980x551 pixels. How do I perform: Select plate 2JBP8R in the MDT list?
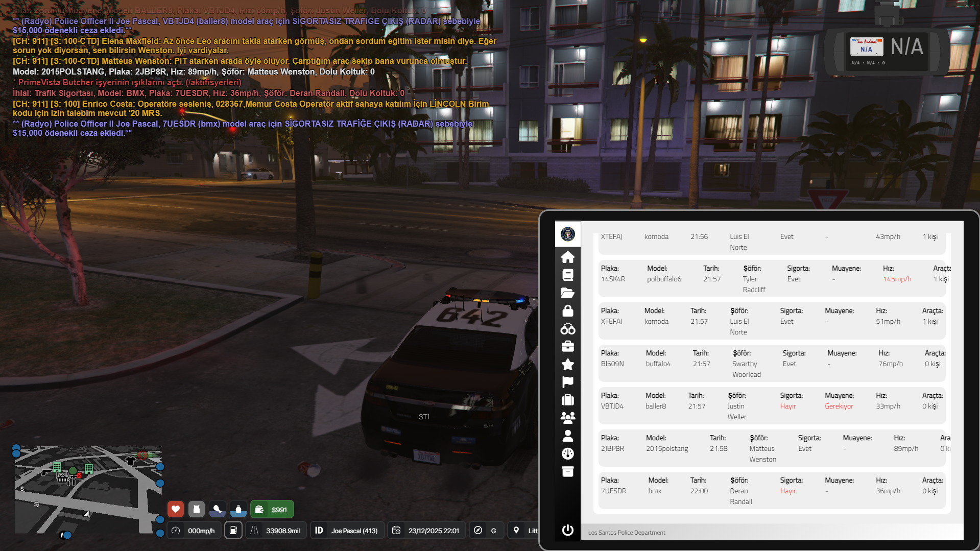click(x=612, y=449)
